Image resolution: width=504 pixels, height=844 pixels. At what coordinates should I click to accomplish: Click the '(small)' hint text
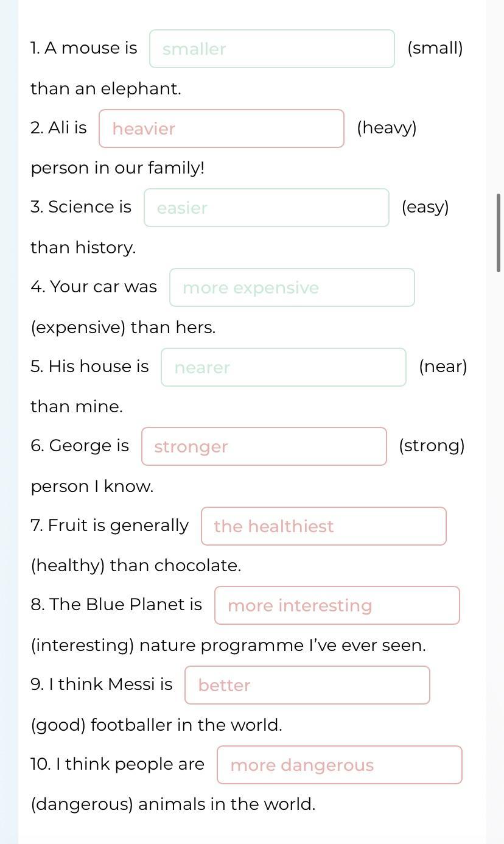coord(435,48)
